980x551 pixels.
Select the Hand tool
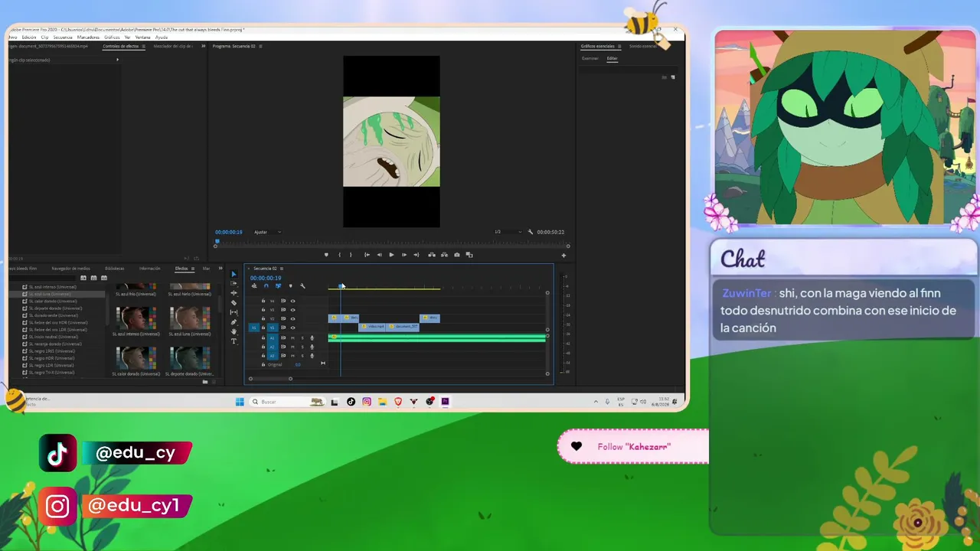pos(234,331)
